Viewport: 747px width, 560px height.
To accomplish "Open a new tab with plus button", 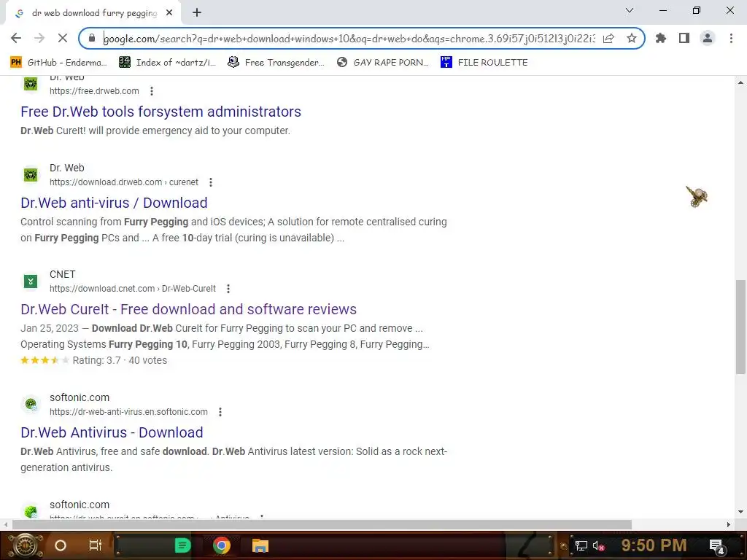I will [x=197, y=13].
